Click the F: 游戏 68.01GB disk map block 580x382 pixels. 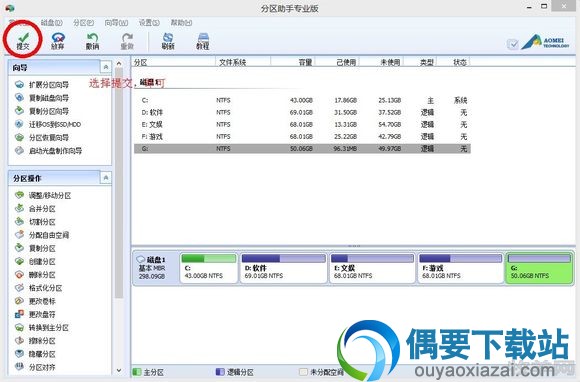461,268
